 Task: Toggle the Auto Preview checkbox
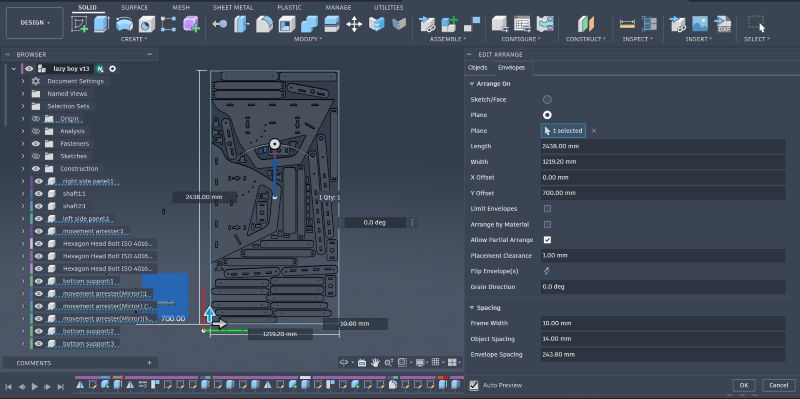(474, 385)
